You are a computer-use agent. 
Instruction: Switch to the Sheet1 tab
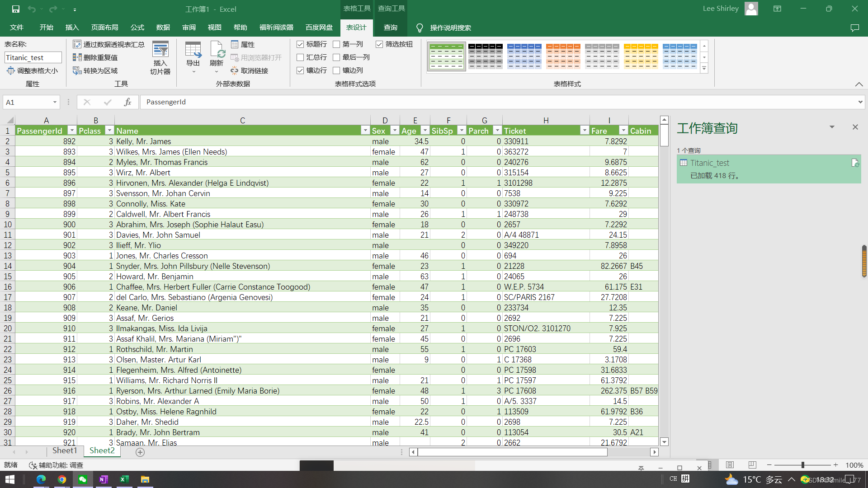pos(65,450)
